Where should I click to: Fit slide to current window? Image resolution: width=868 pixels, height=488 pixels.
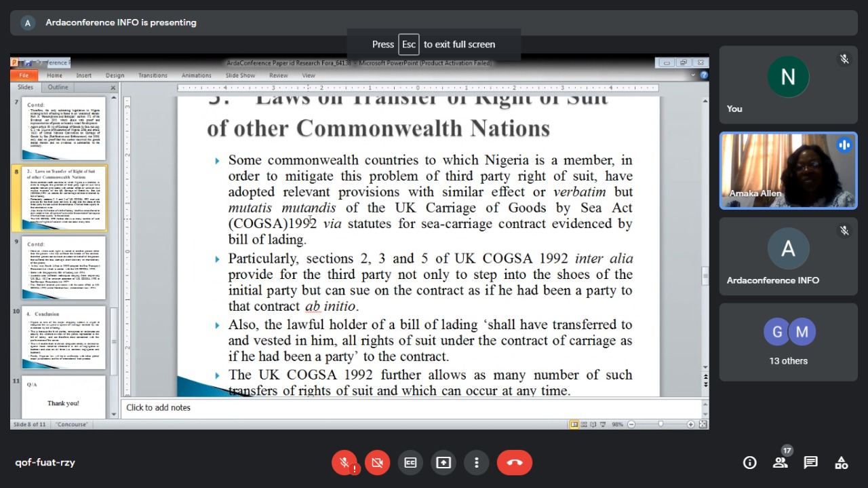[x=703, y=424]
